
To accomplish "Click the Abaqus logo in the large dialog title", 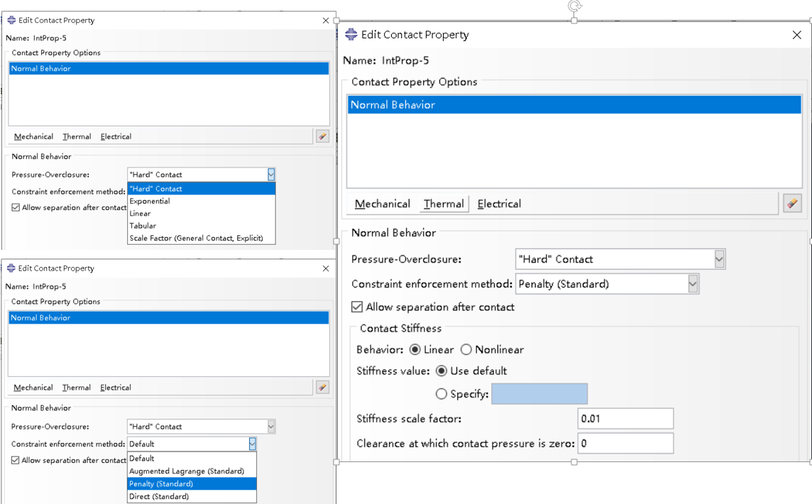I will coord(351,35).
